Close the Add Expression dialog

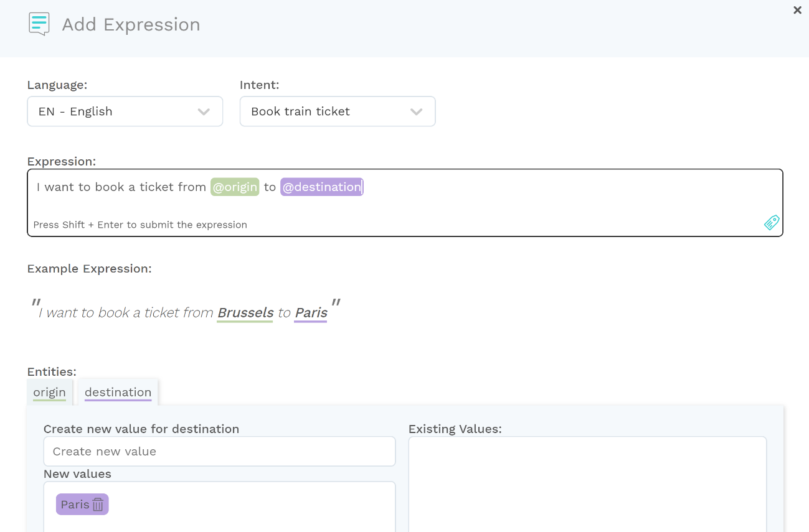click(x=797, y=10)
